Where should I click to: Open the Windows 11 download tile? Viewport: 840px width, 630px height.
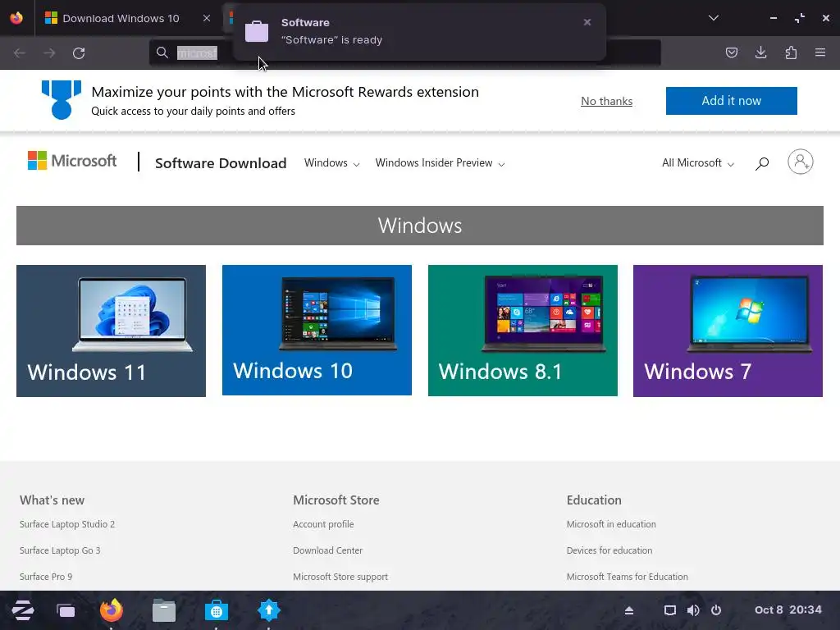111,331
